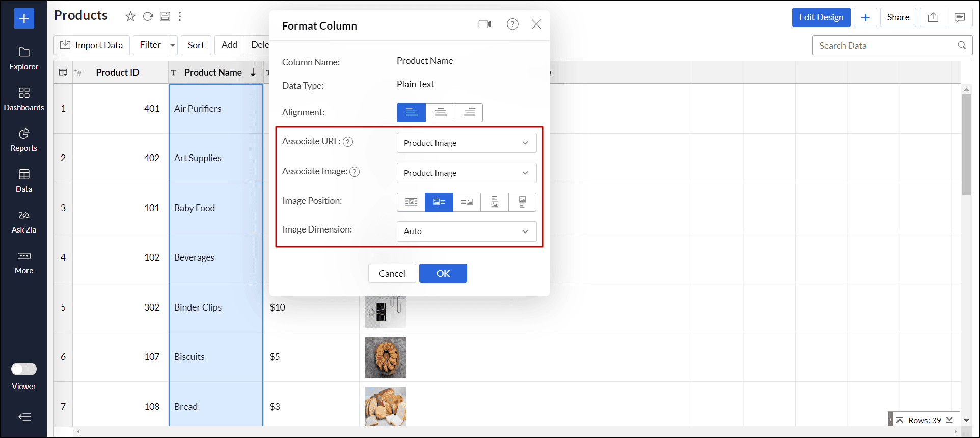Screen dimensions: 980x438
Task: Click the export icon next to Share
Action: coord(933,17)
